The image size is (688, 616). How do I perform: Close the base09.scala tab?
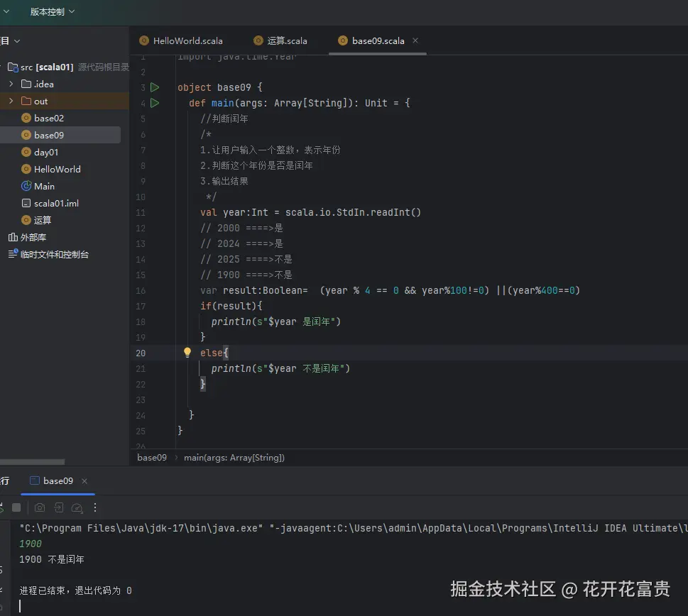point(415,40)
